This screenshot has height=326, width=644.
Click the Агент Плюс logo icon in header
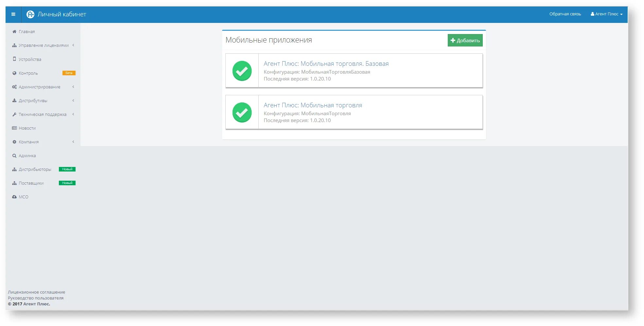[30, 14]
